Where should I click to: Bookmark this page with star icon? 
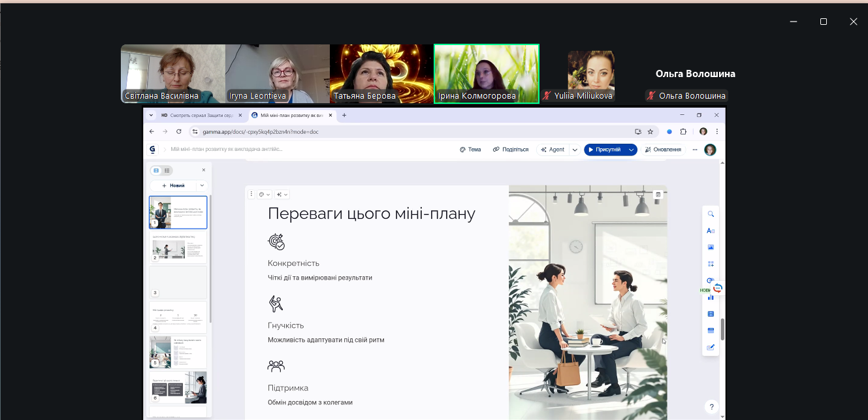650,131
